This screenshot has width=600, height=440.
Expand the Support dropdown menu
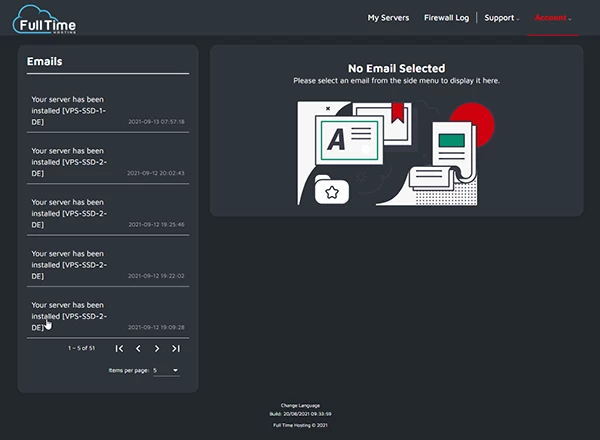point(502,18)
